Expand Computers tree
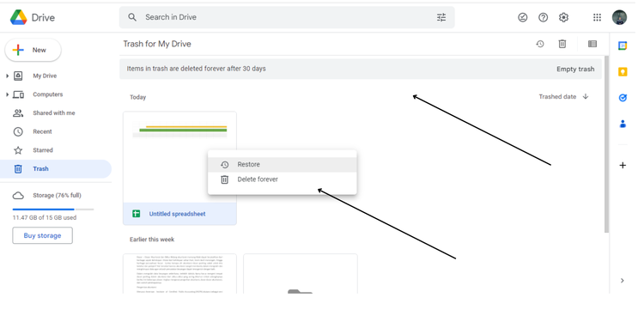The height and width of the screenshot is (322, 644). coord(7,94)
